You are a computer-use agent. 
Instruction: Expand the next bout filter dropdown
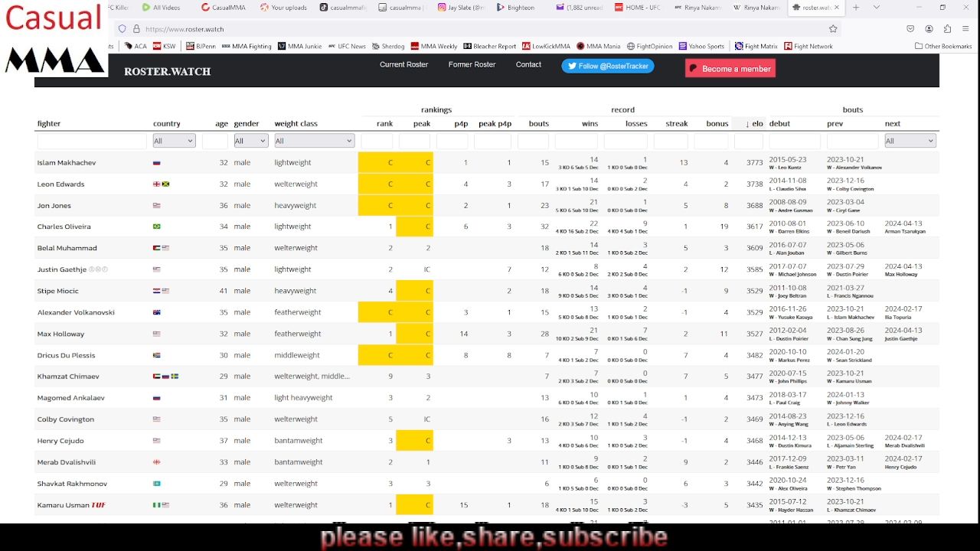pos(910,141)
